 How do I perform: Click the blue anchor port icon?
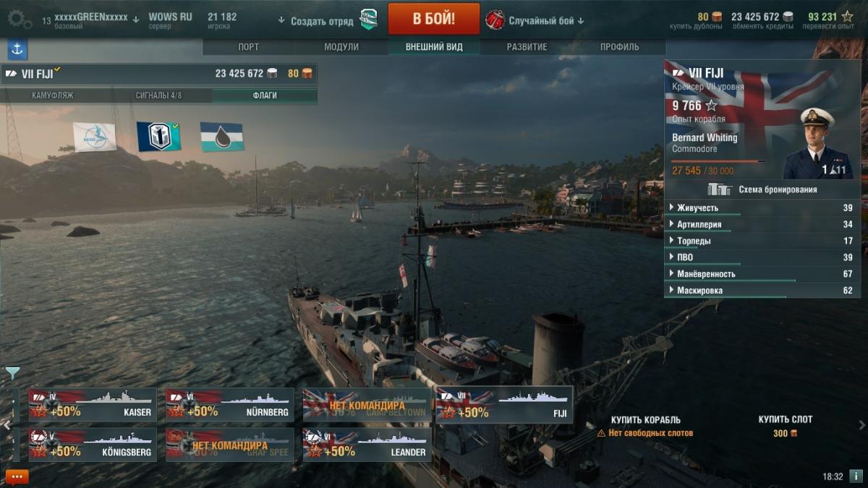pos(17,49)
